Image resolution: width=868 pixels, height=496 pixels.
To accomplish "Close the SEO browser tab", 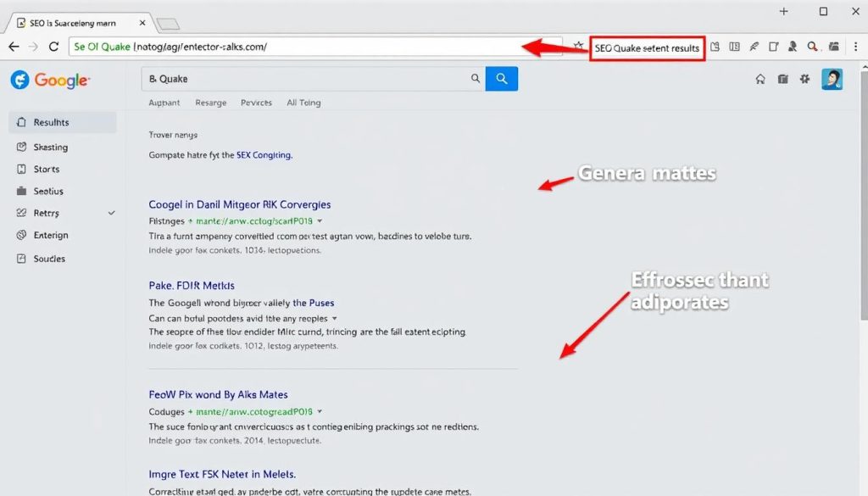I will point(142,23).
